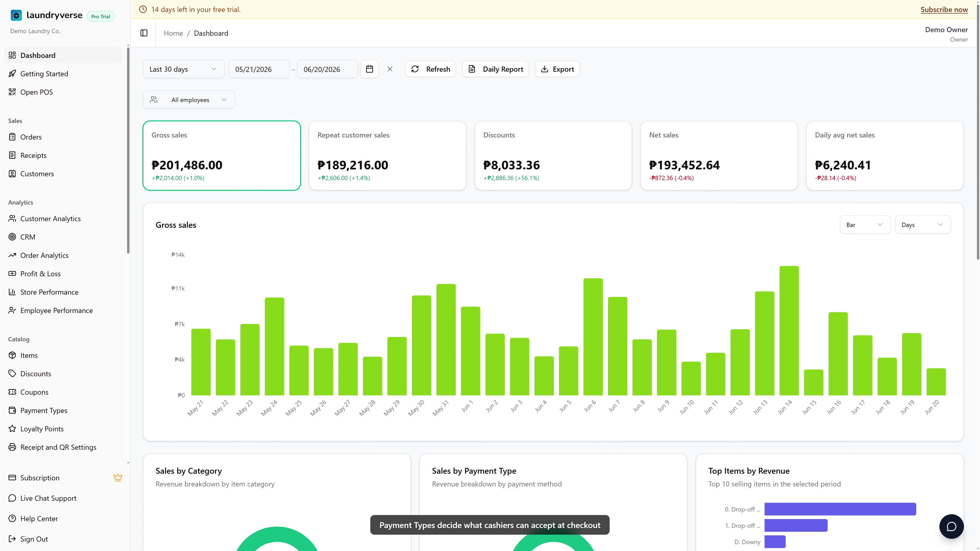Click the Receipt and QR Settings printer icon
980x551 pixels.
[x=12, y=447]
